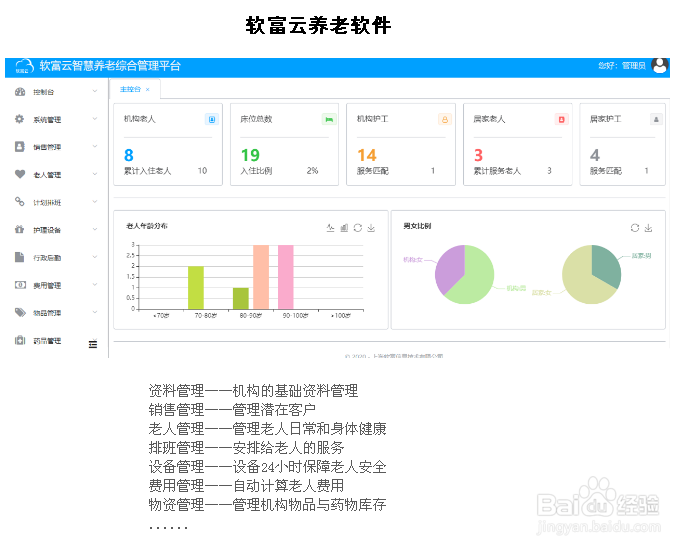Click the 床位总数 count 19
The height and width of the screenshot is (552, 700).
click(x=250, y=155)
